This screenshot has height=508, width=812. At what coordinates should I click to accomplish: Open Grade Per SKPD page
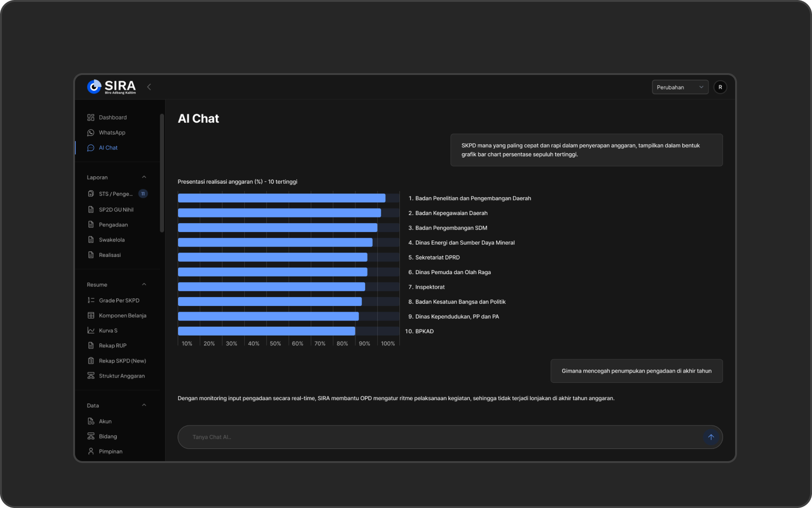click(119, 300)
